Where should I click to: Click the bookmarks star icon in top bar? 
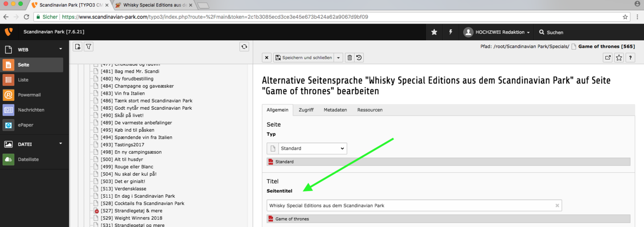pos(434,32)
